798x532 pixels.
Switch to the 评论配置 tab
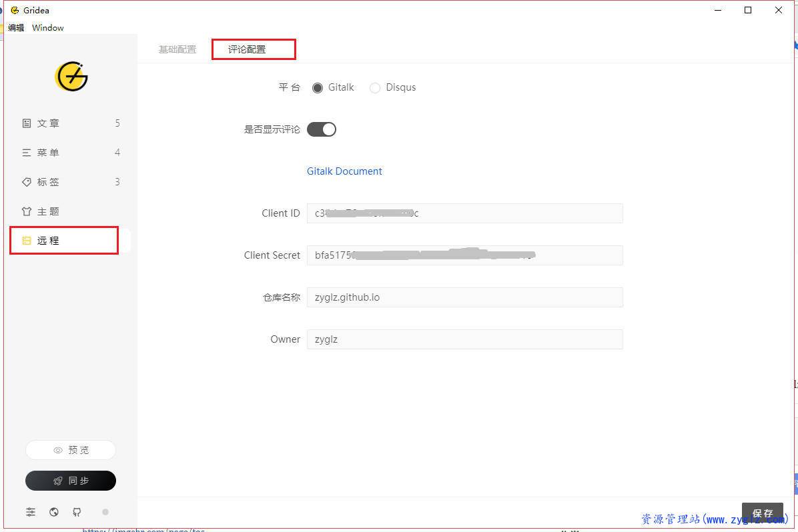(x=247, y=49)
